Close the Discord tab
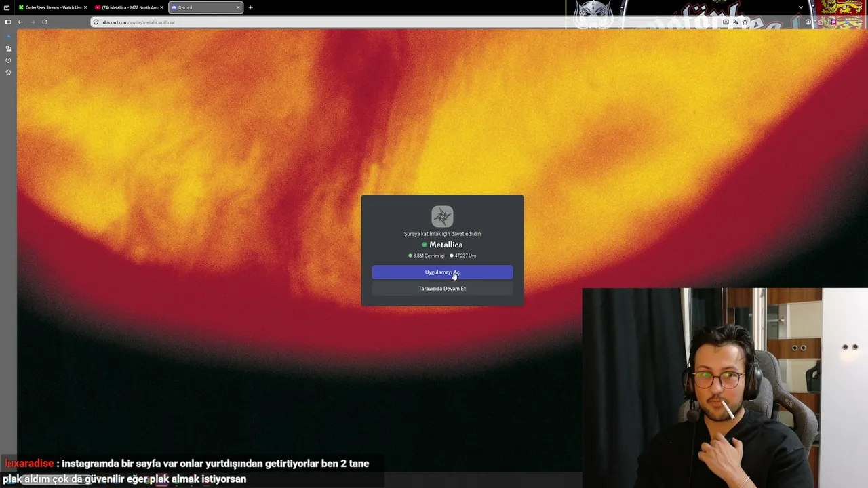The image size is (868, 488). coord(238,7)
